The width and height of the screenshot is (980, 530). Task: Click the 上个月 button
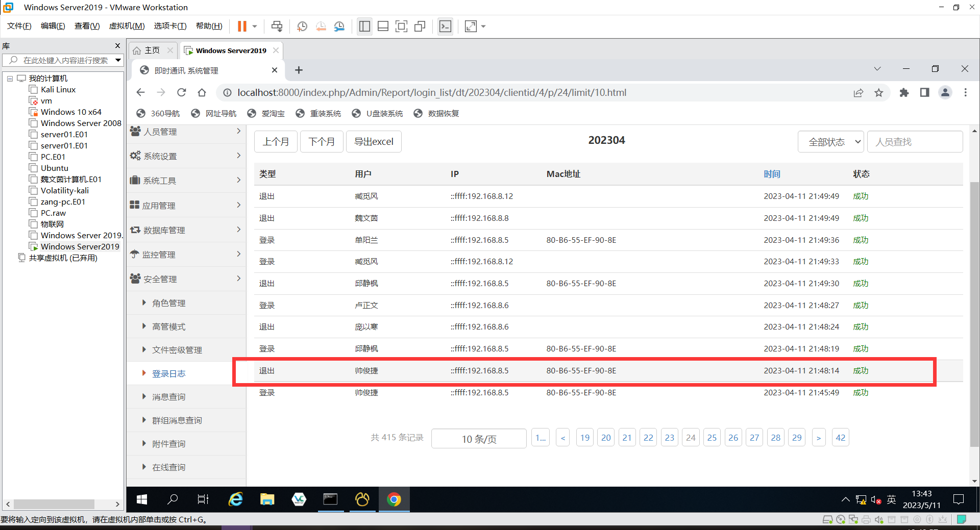(276, 142)
